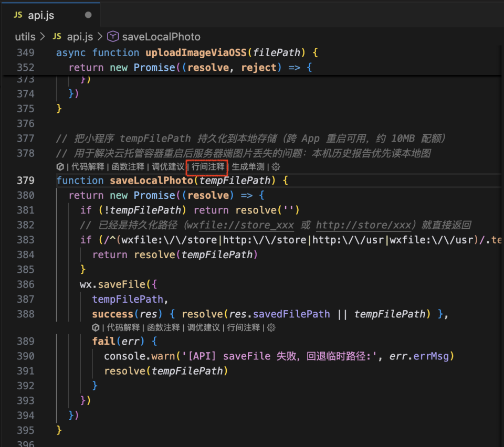Image resolution: width=504 pixels, height=447 pixels.
Task: Follow the http://store/xxx link in comment
Action: tap(363, 225)
